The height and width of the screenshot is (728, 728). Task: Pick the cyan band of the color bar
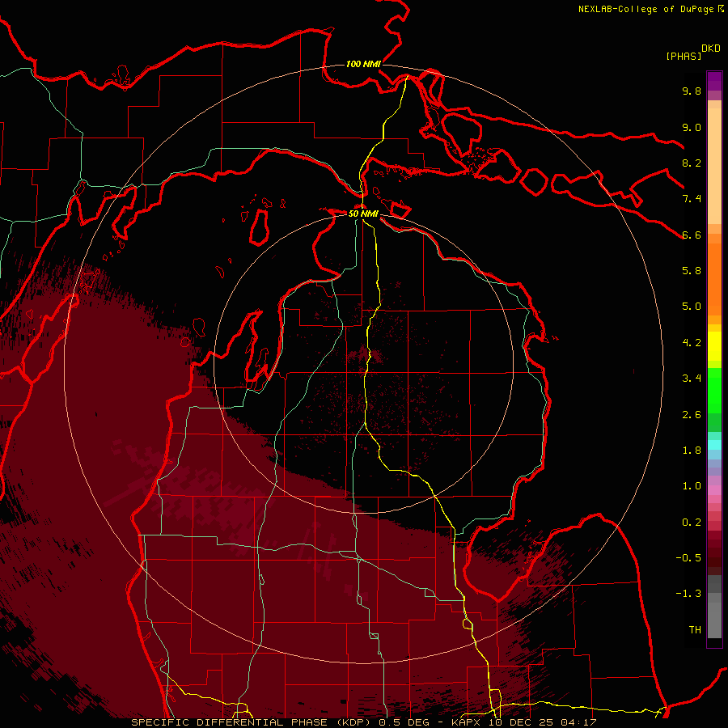(714, 445)
